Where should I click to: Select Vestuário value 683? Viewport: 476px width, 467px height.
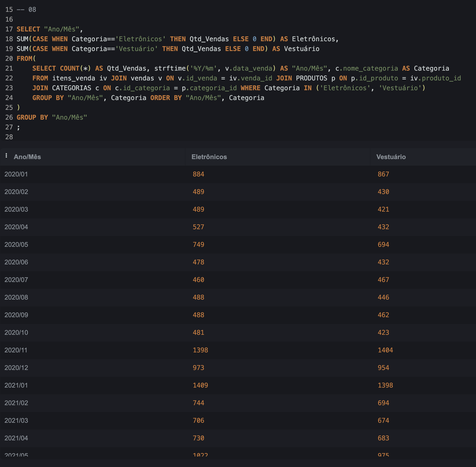click(383, 438)
